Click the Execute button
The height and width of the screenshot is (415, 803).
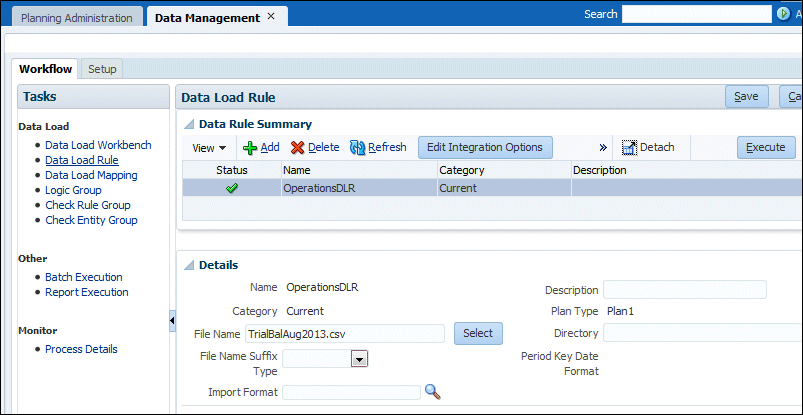pos(766,147)
